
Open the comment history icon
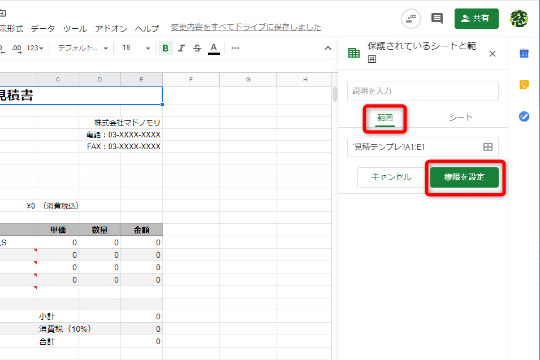pos(437,18)
